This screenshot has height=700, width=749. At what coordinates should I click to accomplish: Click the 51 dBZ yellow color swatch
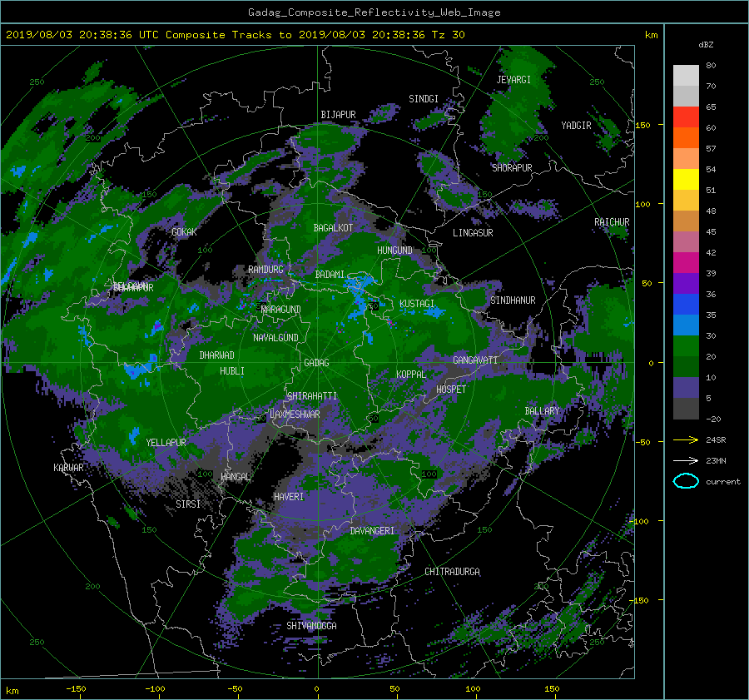pos(686,179)
